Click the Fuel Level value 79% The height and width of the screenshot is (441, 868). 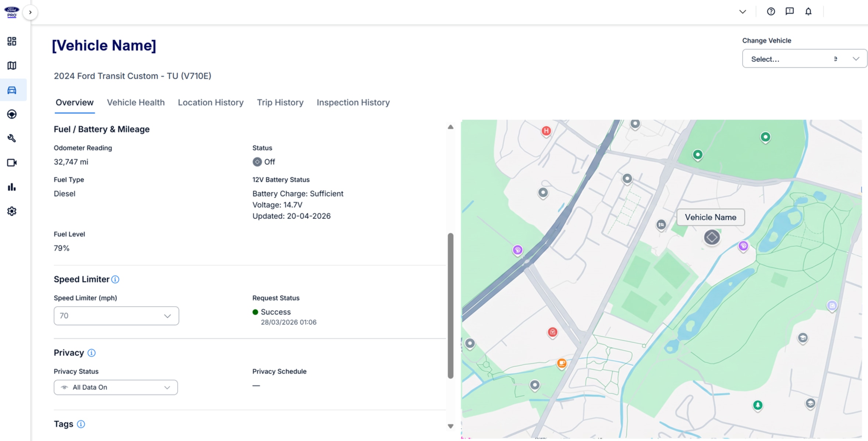[x=61, y=248]
